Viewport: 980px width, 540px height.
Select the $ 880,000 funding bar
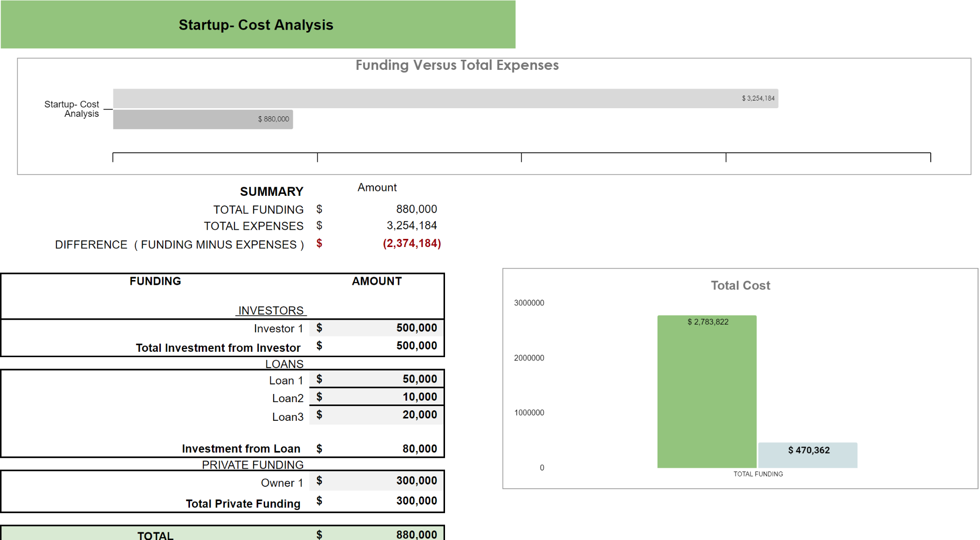(203, 119)
